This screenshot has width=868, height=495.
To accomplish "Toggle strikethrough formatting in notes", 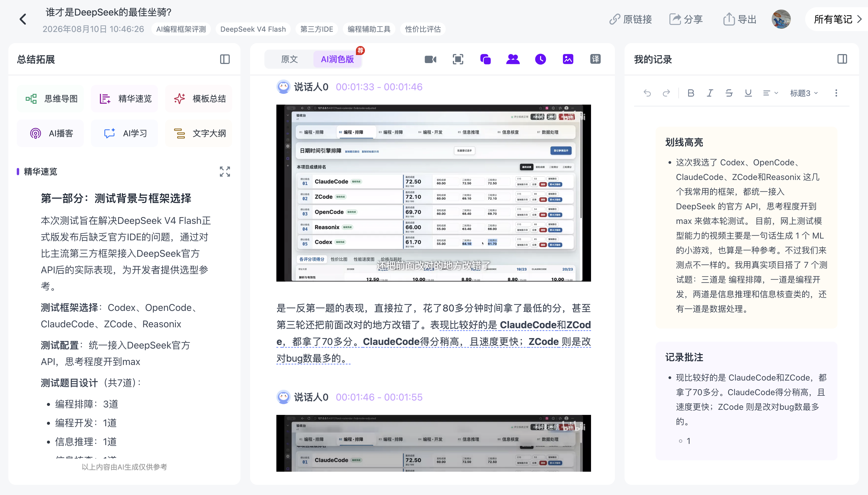I will point(729,93).
